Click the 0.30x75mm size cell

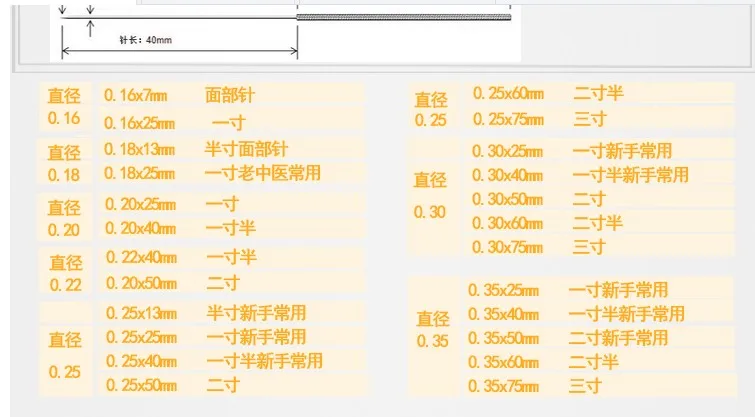[x=507, y=248]
